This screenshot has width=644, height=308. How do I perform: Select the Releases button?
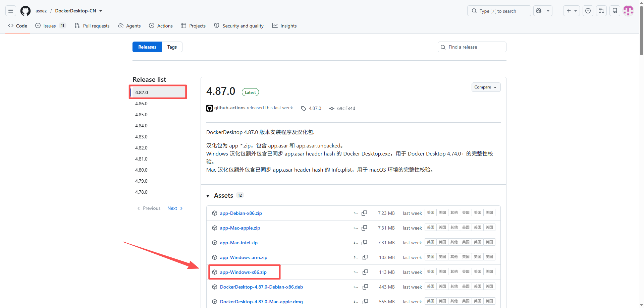click(147, 47)
